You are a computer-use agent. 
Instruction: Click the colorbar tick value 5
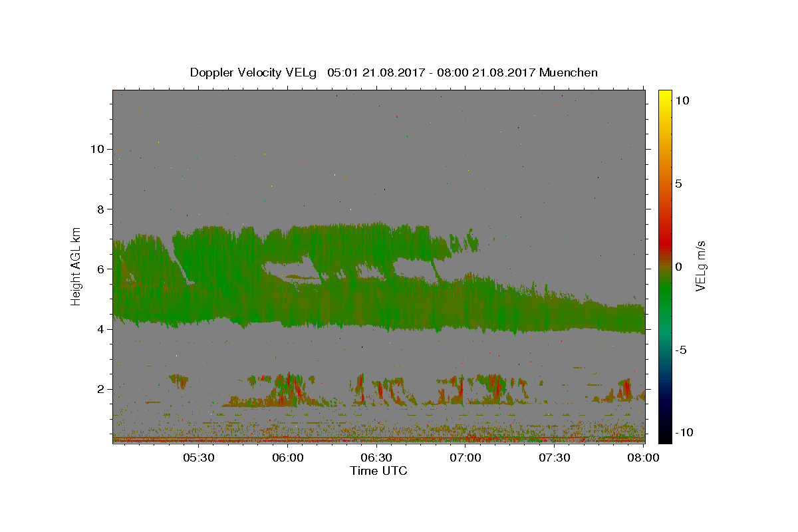pyautogui.click(x=678, y=184)
